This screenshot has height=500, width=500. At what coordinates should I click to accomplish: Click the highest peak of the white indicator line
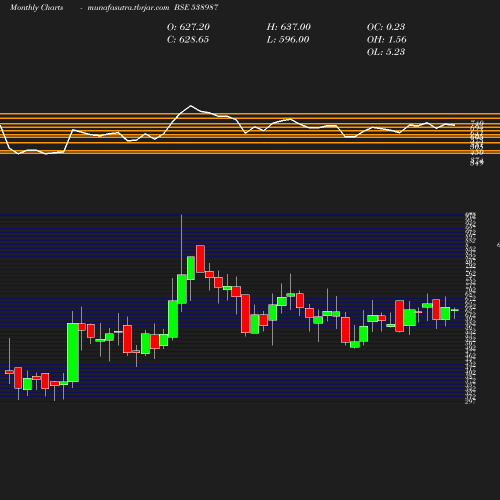191,106
